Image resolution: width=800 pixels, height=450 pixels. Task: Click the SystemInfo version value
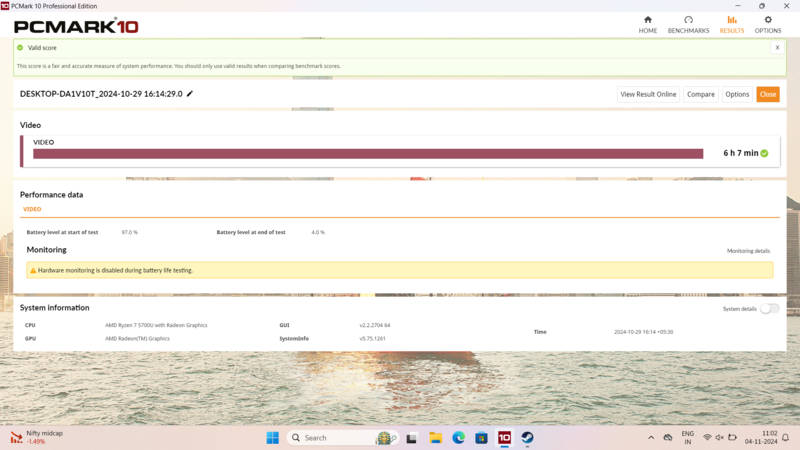[372, 338]
